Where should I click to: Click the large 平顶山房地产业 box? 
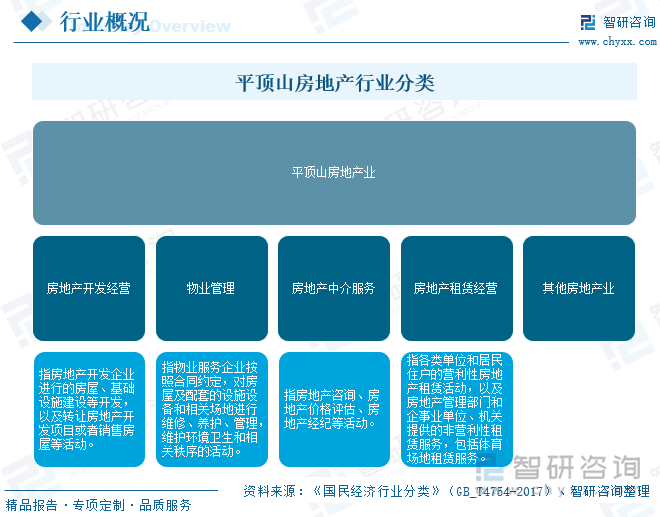[x=334, y=173]
